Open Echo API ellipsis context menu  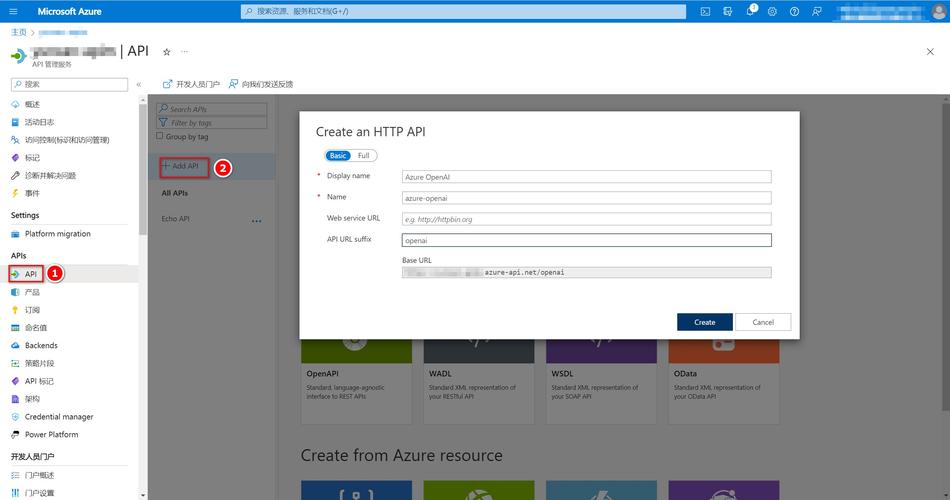[x=256, y=221]
